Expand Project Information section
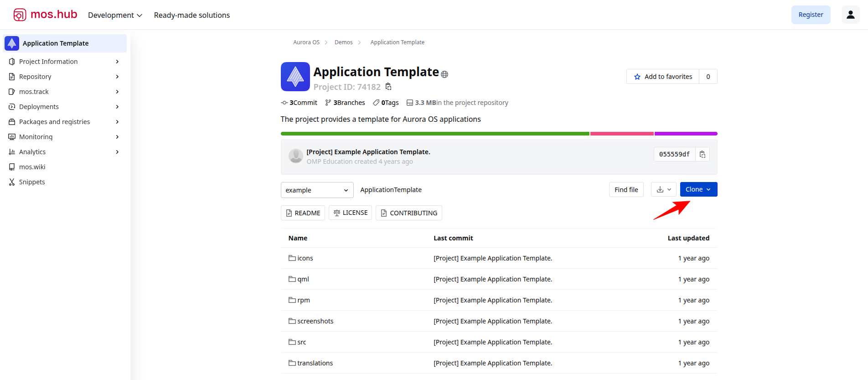This screenshot has height=380, width=868. pyautogui.click(x=65, y=62)
